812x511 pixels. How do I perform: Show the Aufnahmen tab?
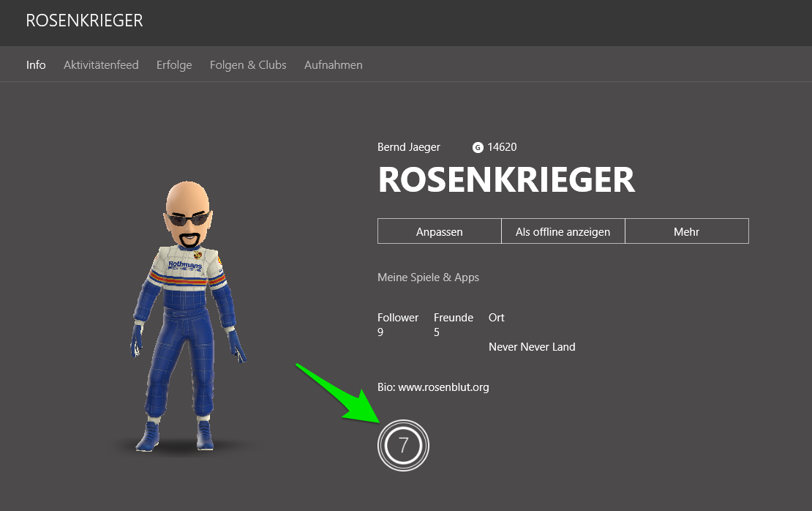[x=333, y=65]
